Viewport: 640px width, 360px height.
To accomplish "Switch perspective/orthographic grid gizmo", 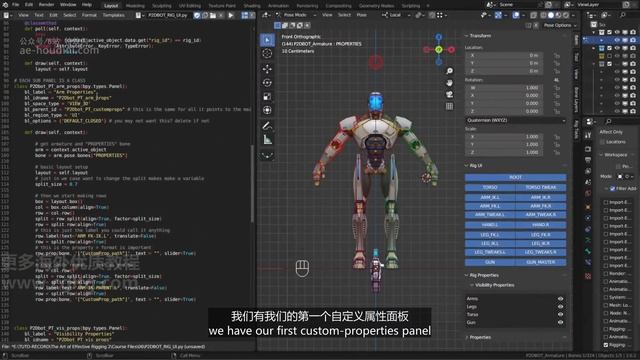I will pos(449,107).
